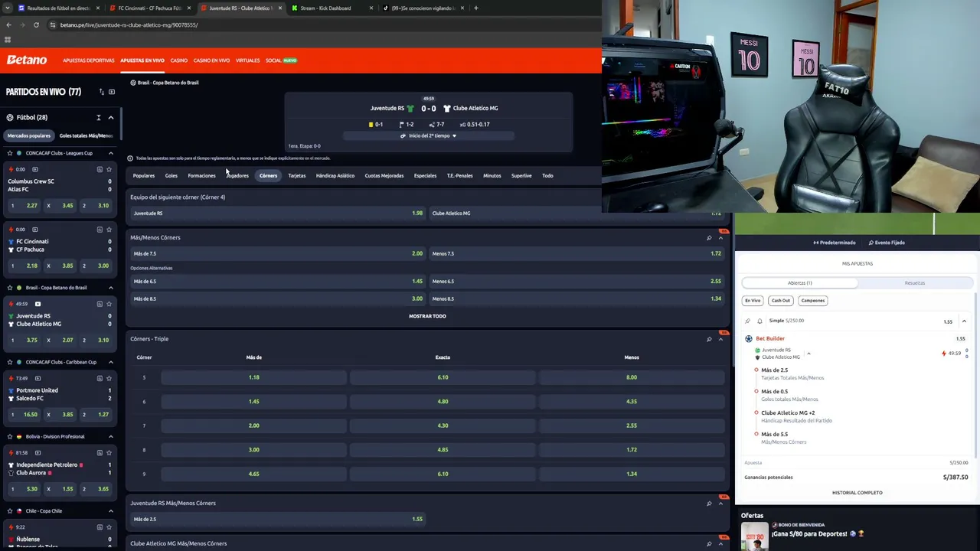
Task: Open the Casino menu
Action: tap(178, 60)
